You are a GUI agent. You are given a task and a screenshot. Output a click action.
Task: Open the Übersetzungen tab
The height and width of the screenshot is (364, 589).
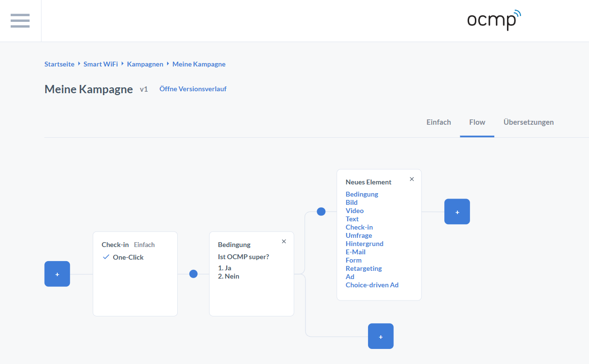(528, 122)
